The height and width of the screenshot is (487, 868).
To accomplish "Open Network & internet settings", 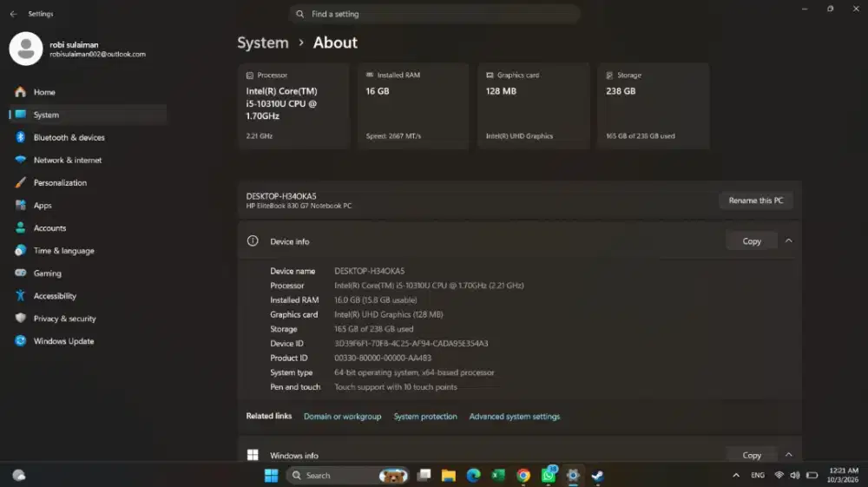I will (x=89, y=160).
